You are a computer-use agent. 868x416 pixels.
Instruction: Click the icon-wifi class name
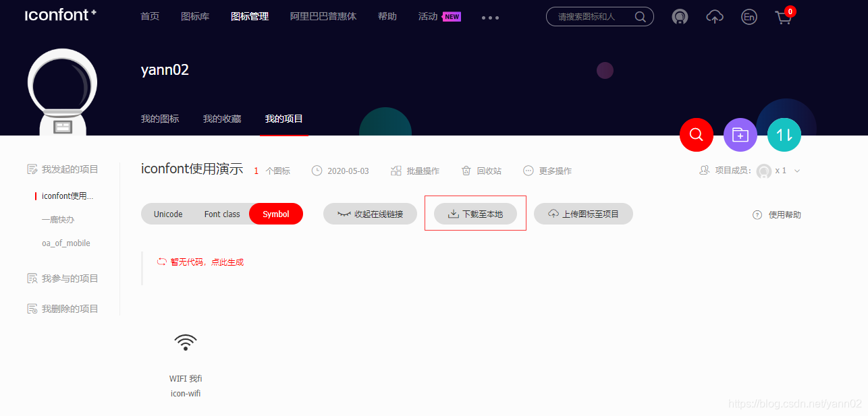(186, 393)
